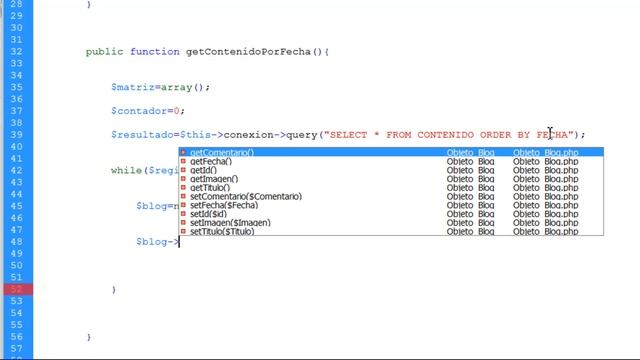Image resolution: width=640 pixels, height=360 pixels.
Task: Click the public keyword on line 32
Action: pyautogui.click(x=104, y=52)
